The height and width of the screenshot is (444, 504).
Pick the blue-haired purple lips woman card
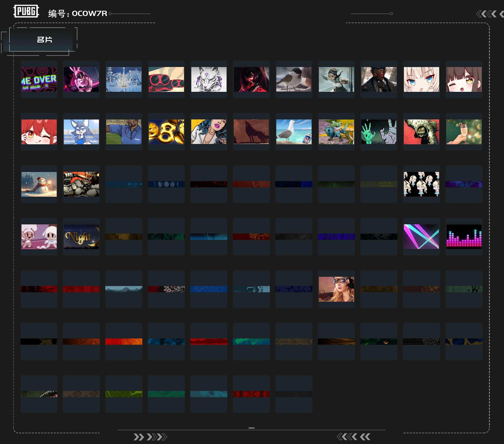click(x=209, y=132)
